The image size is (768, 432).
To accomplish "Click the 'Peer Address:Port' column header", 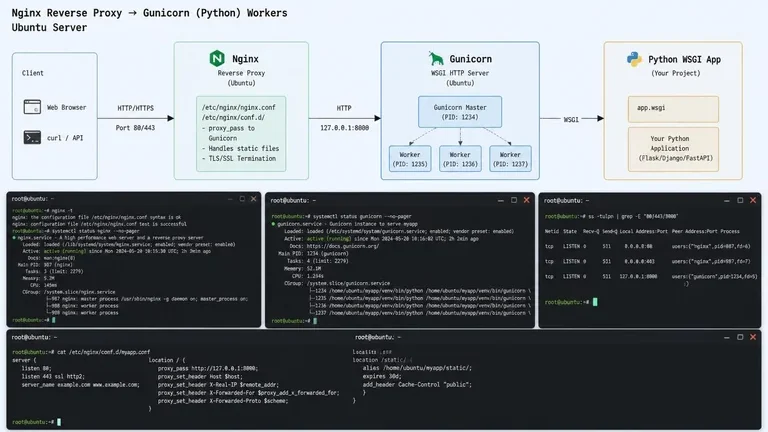I will [x=694, y=231].
